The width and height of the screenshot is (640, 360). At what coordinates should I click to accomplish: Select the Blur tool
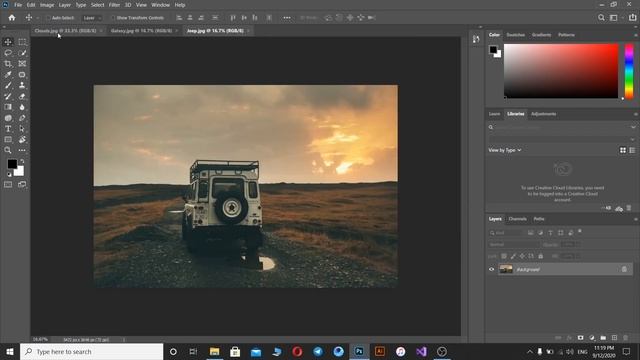click(x=22, y=107)
